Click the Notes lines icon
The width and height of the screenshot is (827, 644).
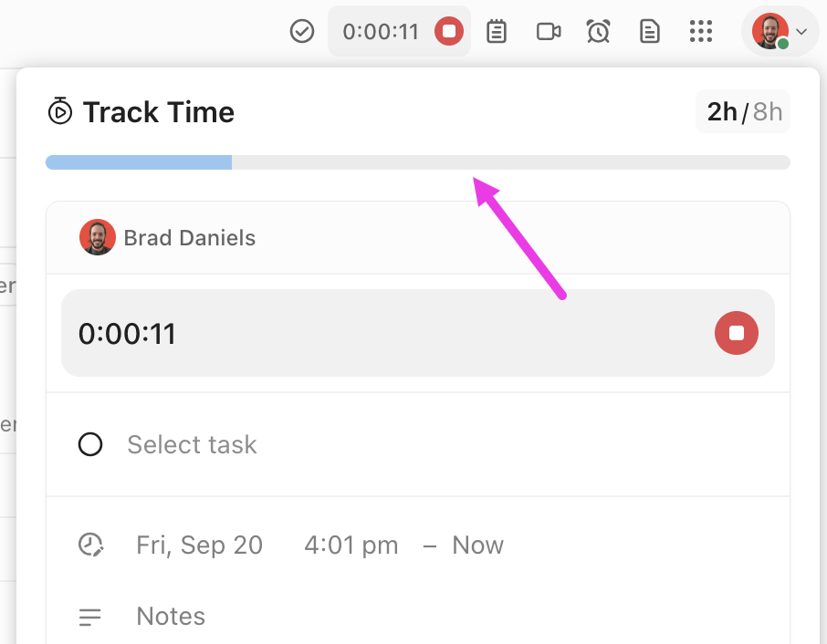[x=90, y=617]
